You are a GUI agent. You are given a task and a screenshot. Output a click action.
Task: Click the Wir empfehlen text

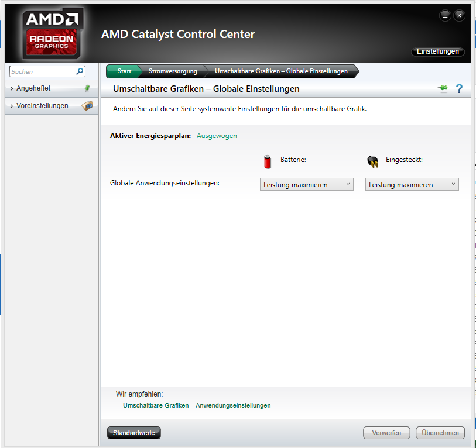click(x=139, y=394)
